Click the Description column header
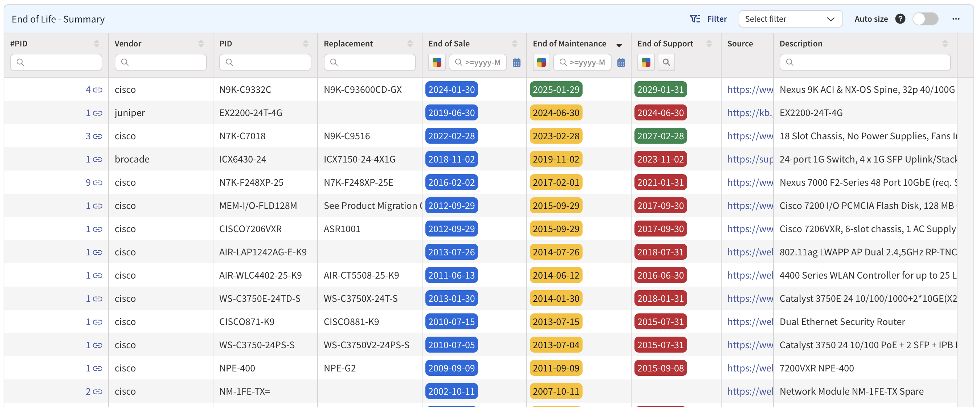Viewport: 980px width, 407px height. coord(801,44)
